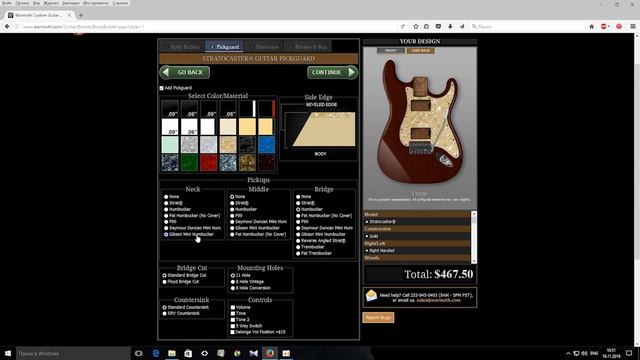Click the GO BACK button
This screenshot has width=640, height=360.
184,72
